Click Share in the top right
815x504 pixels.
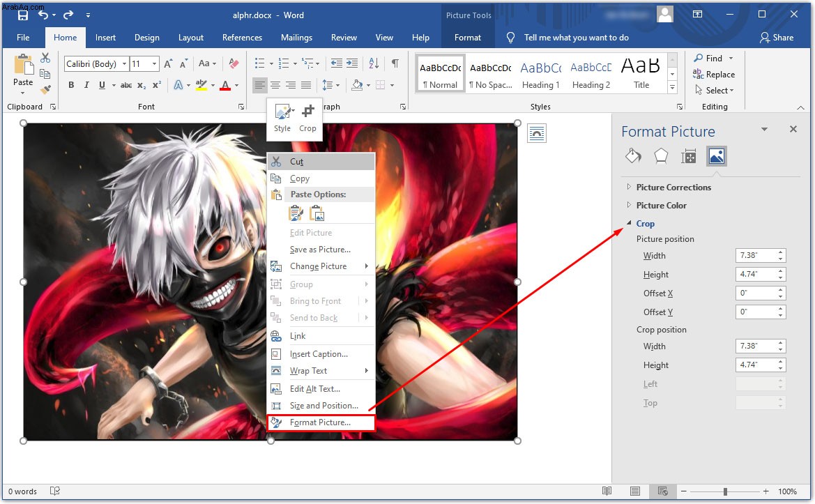click(x=777, y=38)
